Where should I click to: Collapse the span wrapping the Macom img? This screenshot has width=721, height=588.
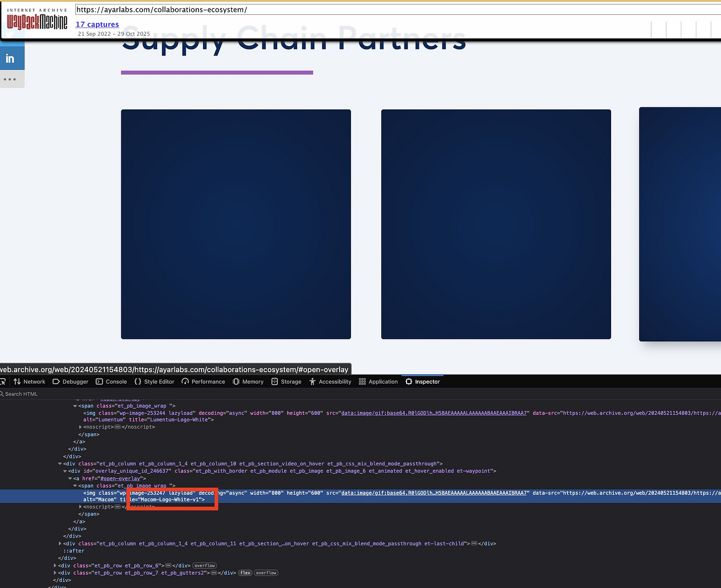[75, 486]
